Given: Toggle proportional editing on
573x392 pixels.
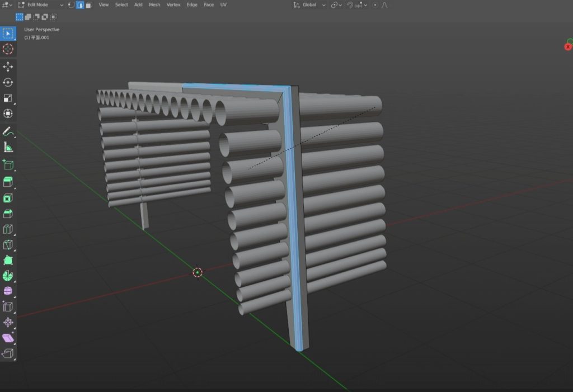Looking at the screenshot, I should 375,5.
